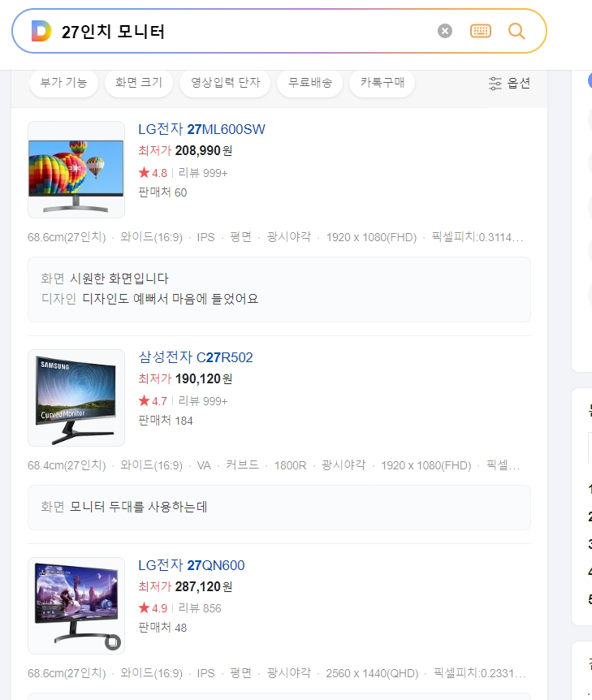Click the review snippet '디자인도 예뻐서 마음에 들었어요'
This screenshot has height=700, width=592.
point(170,299)
